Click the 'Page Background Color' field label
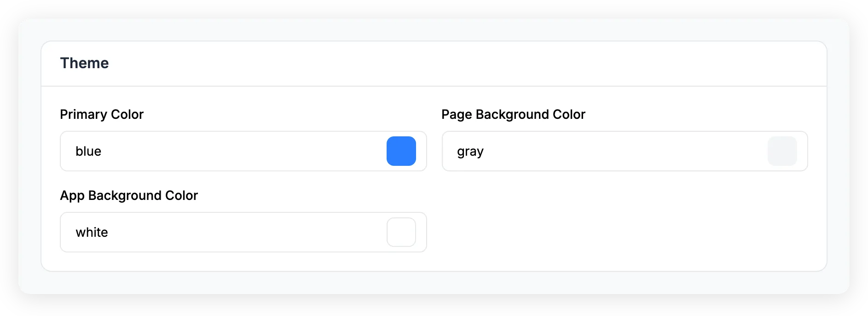The height and width of the screenshot is (316, 868). pos(513,114)
